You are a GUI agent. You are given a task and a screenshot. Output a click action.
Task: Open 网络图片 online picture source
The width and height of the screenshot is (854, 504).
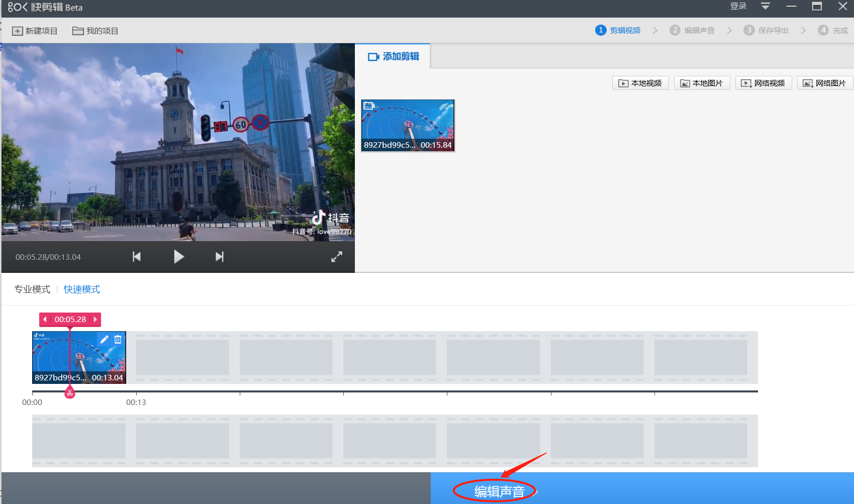(825, 83)
